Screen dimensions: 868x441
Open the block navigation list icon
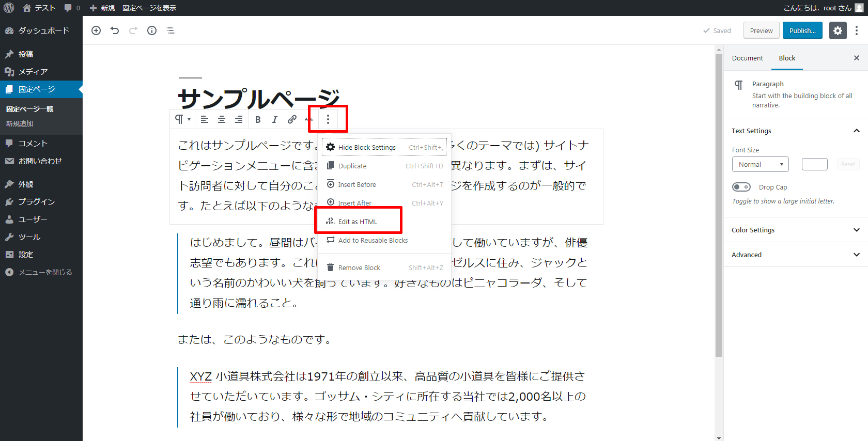[x=171, y=30]
